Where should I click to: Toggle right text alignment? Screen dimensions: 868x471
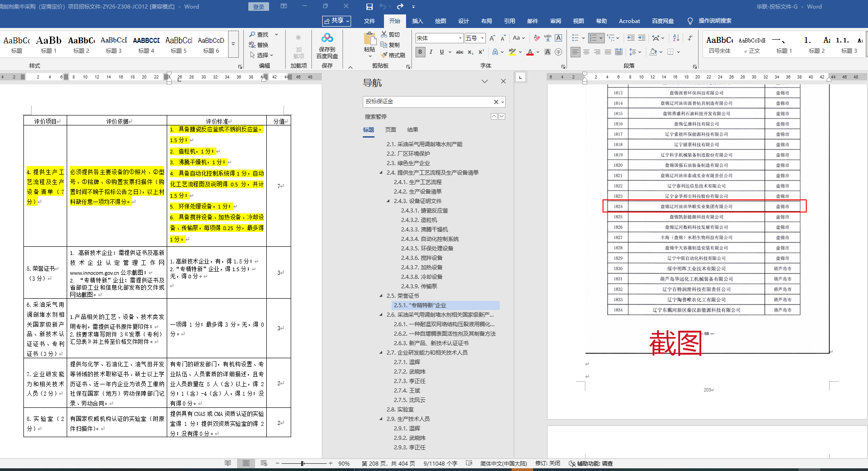click(x=597, y=52)
